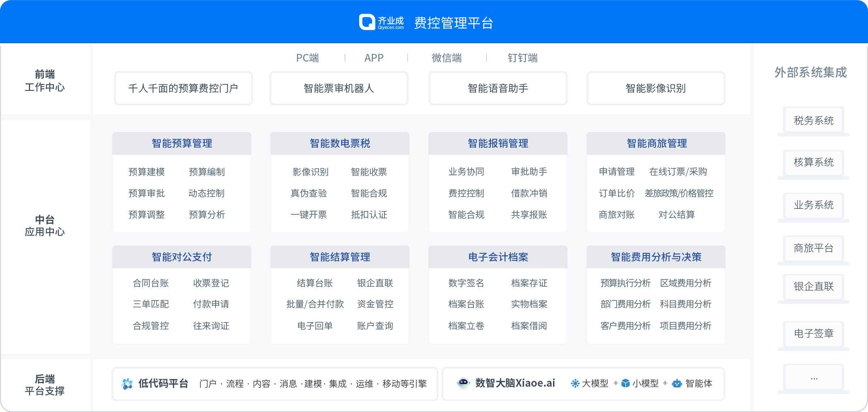Open 税务系统 under 外部系统集成
868x412 pixels.
(812, 120)
